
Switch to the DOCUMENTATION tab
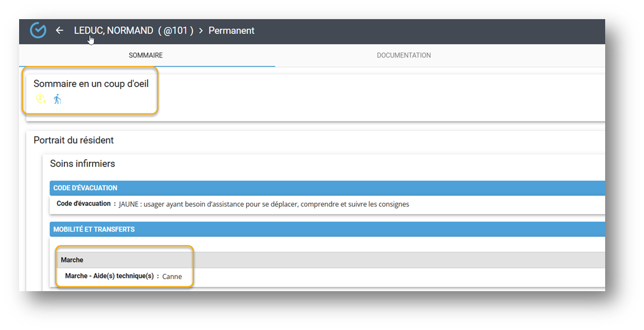(404, 55)
